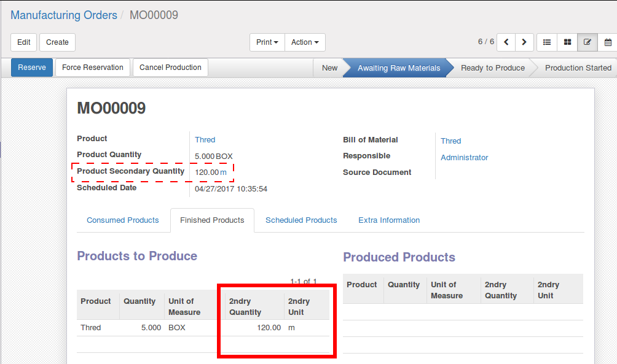Select Thred row in Products to Produce
This screenshot has height=364, width=617.
(203, 327)
